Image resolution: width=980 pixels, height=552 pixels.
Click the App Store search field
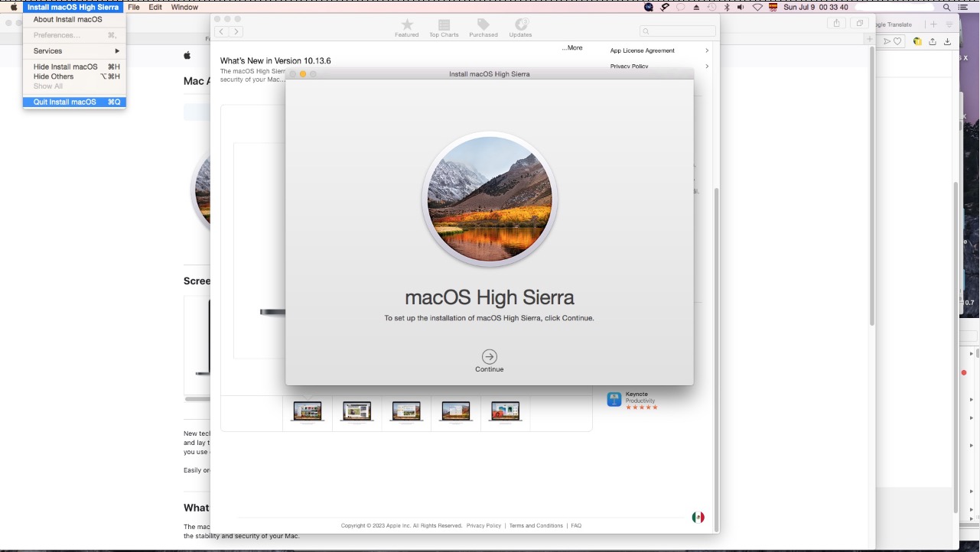[678, 31]
